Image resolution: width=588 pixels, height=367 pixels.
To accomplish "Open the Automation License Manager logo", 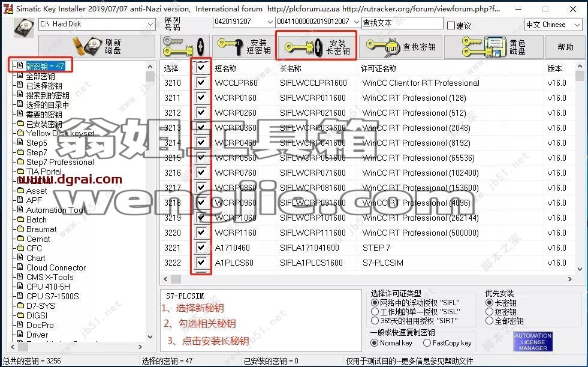I will [532, 341].
